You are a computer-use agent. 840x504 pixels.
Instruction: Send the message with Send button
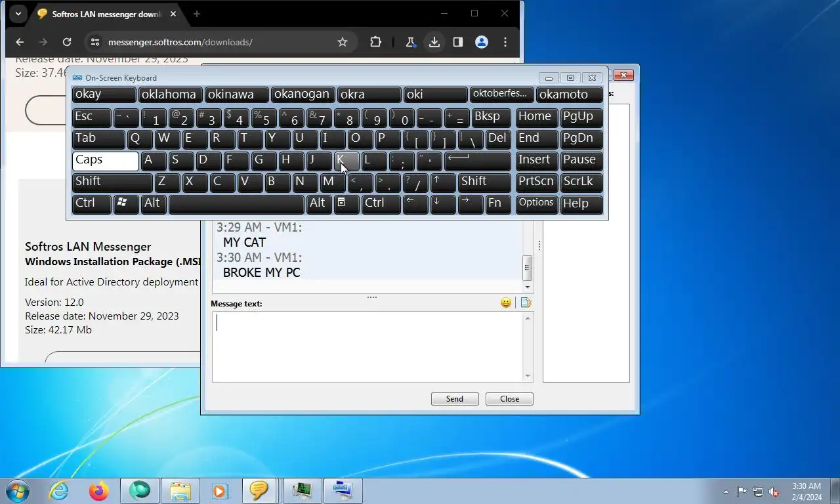coord(455,399)
